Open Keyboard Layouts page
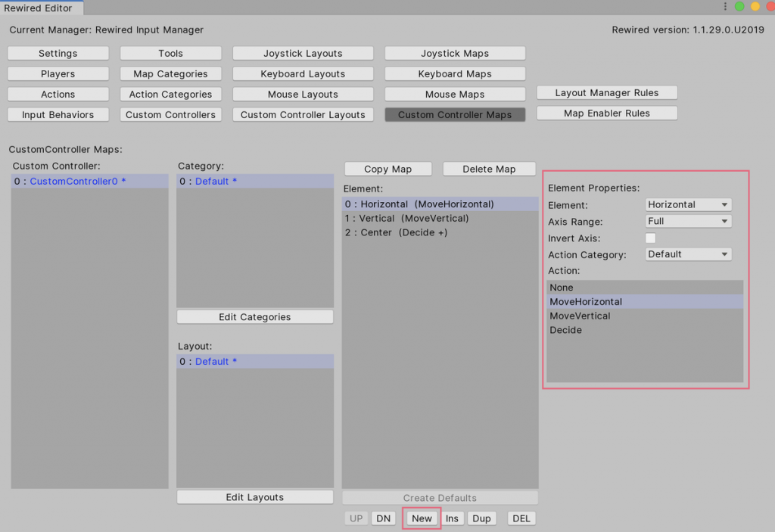Screen dimensions: 775x532 303,73
